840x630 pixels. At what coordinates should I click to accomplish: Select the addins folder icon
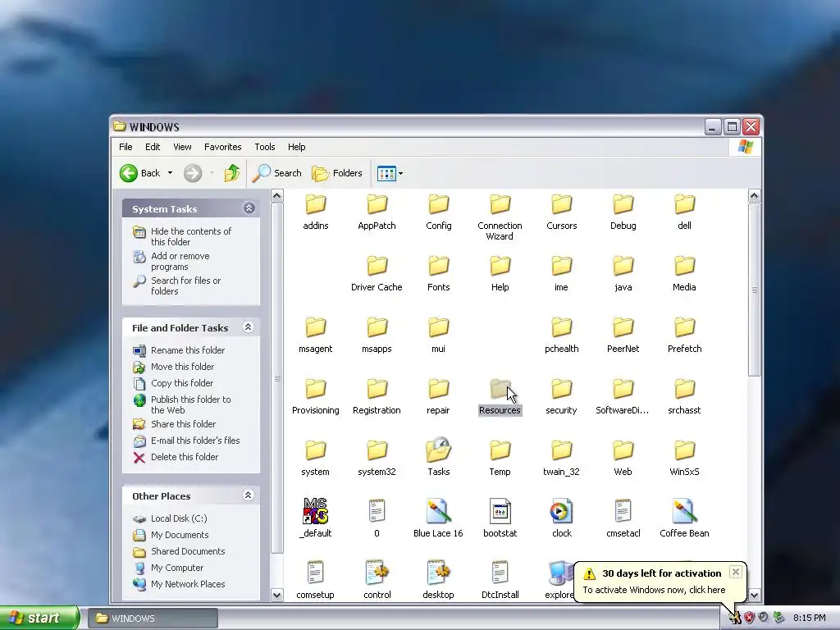coord(316,204)
